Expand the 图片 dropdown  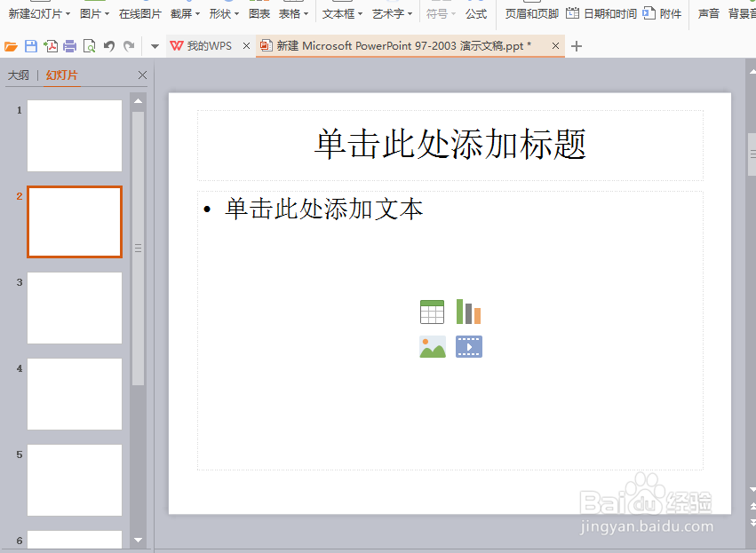[x=107, y=14]
